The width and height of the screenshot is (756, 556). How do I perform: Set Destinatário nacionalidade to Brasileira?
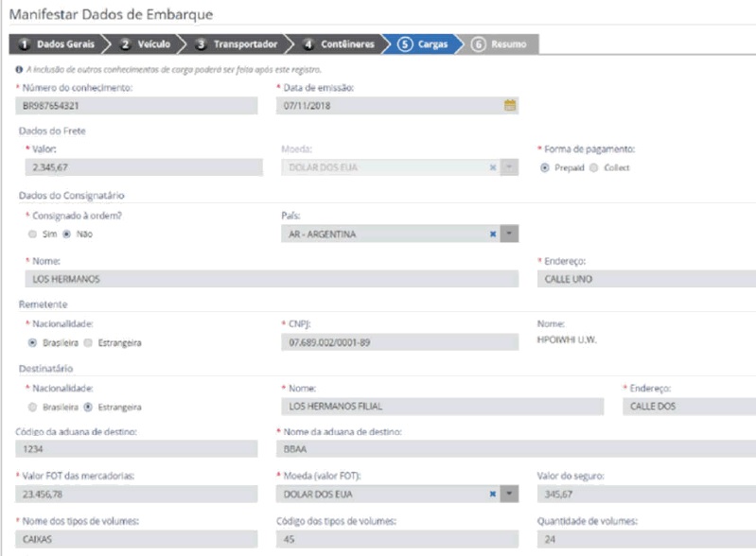[33, 408]
